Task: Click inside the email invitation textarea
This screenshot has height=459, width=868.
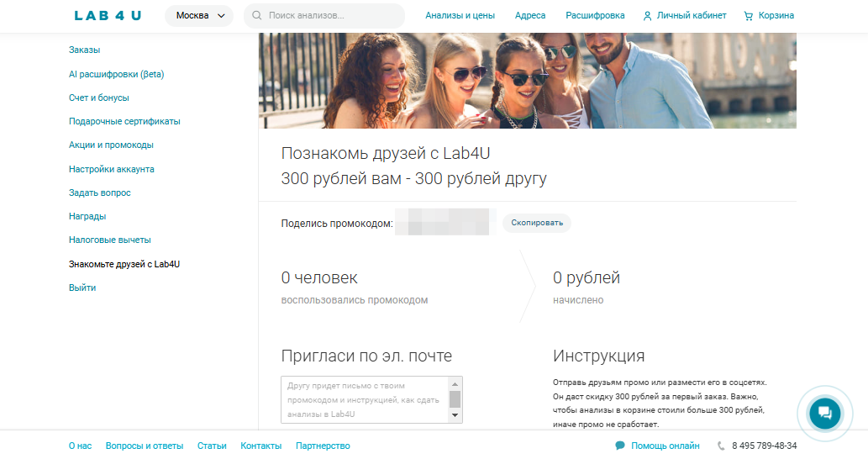Action: coord(365,400)
